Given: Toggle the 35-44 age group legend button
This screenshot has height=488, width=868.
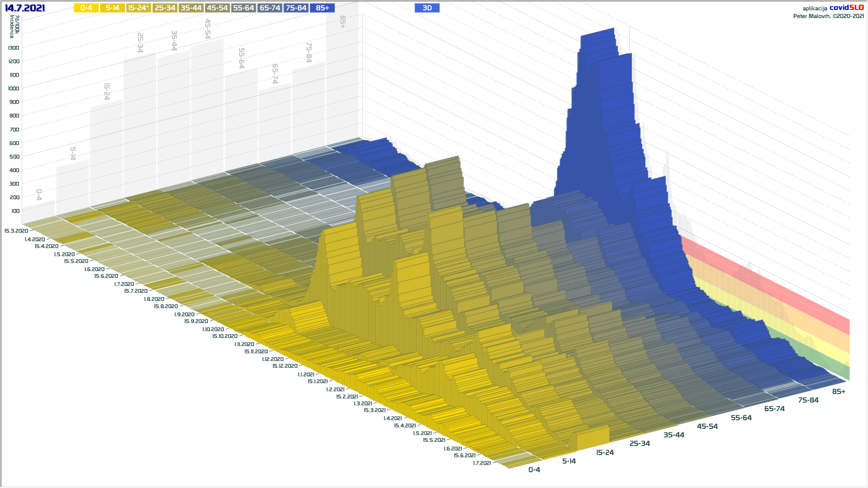Looking at the screenshot, I should click(191, 8).
